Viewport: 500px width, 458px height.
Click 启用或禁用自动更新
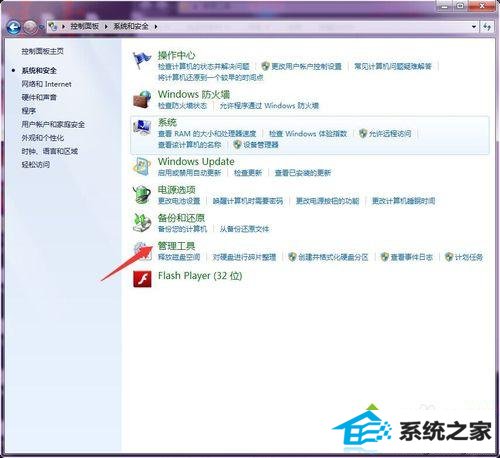pyautogui.click(x=189, y=173)
